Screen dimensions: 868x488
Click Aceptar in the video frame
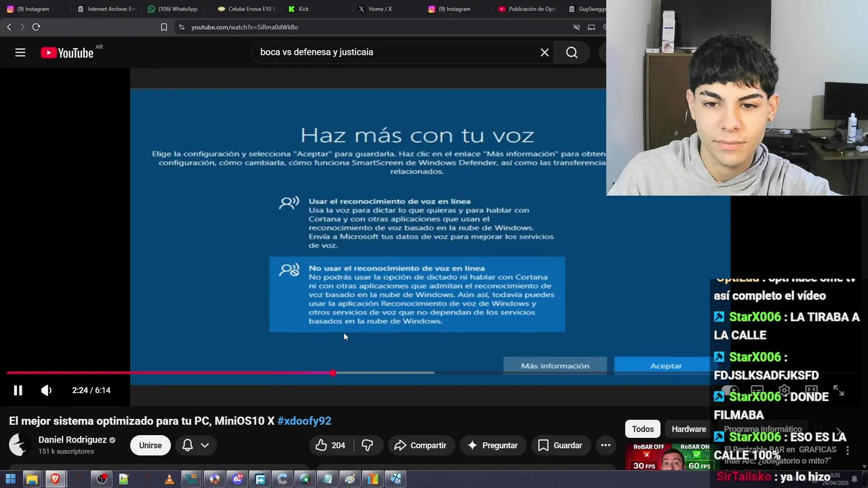pos(666,366)
